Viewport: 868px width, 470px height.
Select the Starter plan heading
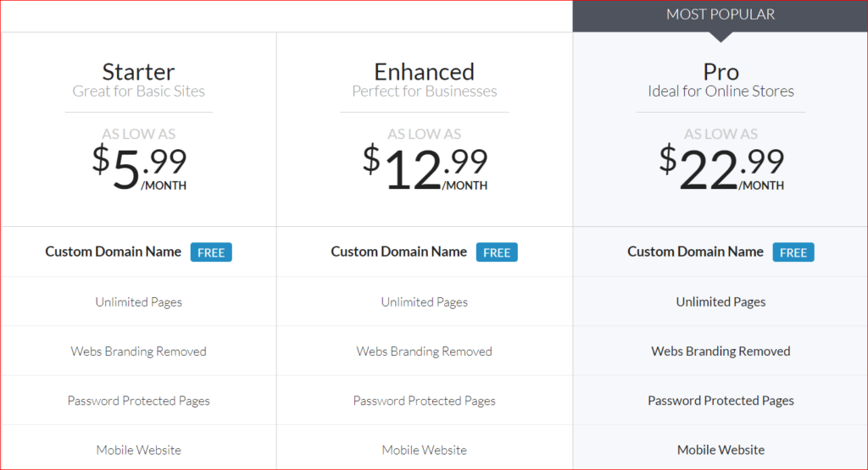click(x=138, y=72)
